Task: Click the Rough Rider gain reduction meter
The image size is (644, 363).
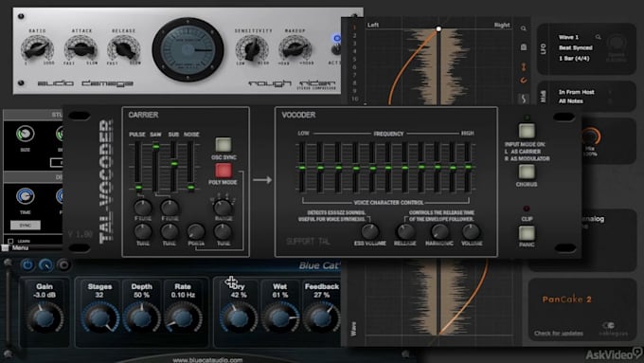Action: coord(188,49)
